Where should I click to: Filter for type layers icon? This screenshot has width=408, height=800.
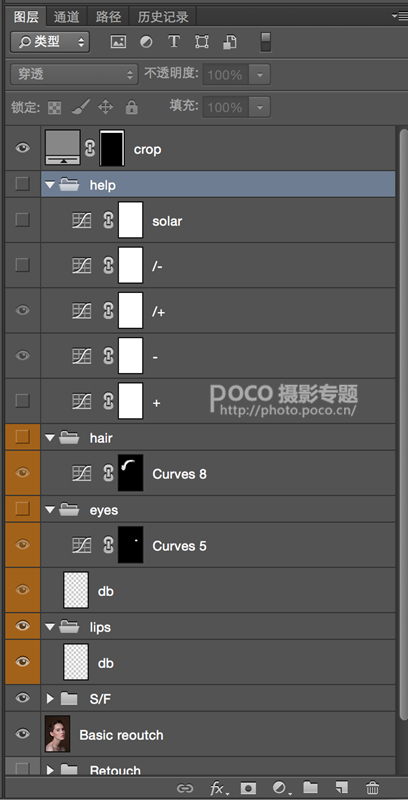pos(174,42)
